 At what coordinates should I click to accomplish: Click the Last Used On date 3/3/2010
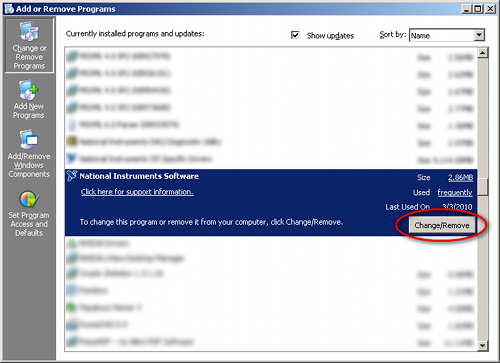tap(457, 207)
